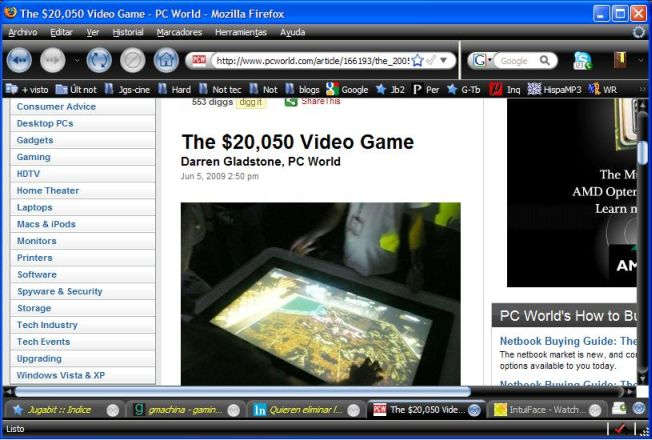Open the Ayuda menu
The width and height of the screenshot is (652, 440).
click(292, 32)
